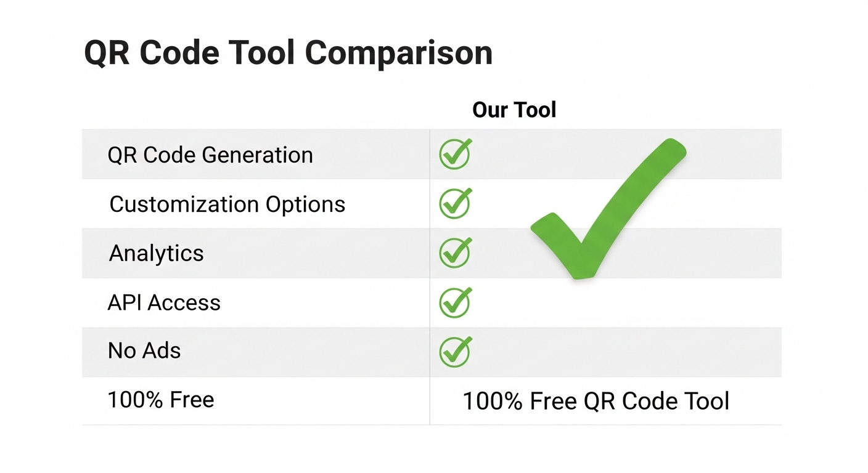This screenshot has width=868, height=473.
Task: Click the Customization Options checkmark icon
Action: click(455, 204)
